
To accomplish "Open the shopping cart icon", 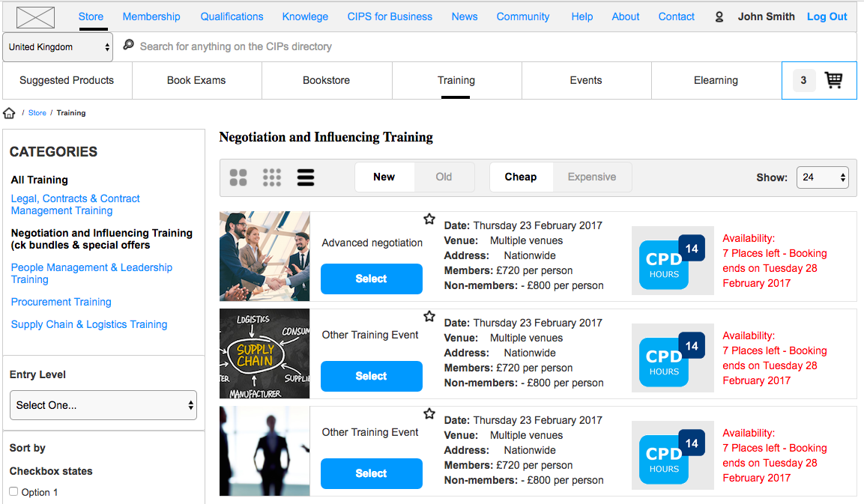I will [833, 80].
